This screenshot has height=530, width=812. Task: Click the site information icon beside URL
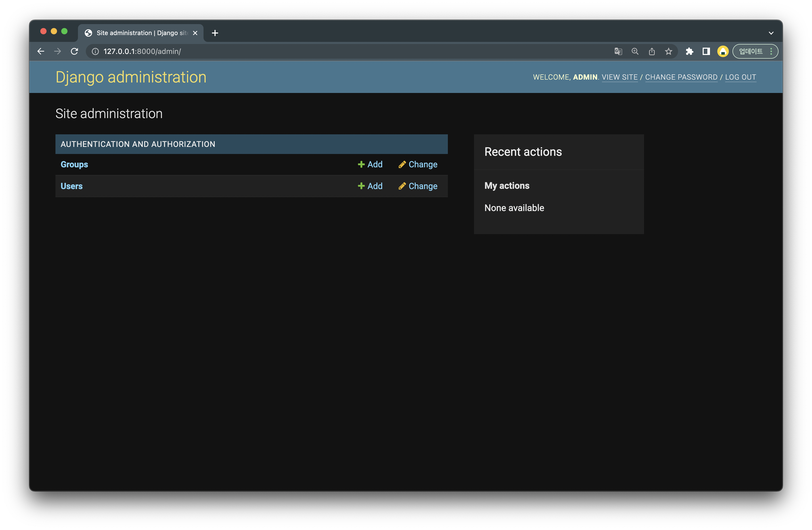[x=95, y=51]
